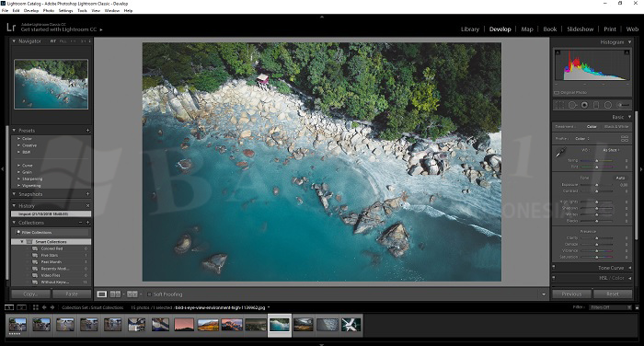Set Treatment to Color
644x346 pixels.
click(x=592, y=127)
